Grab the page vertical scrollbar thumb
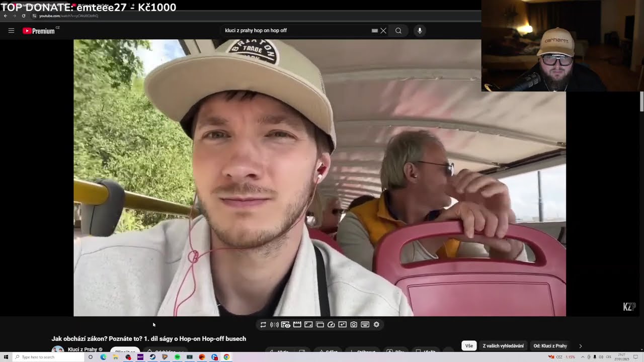The width and height of the screenshot is (644, 362). 641,101
